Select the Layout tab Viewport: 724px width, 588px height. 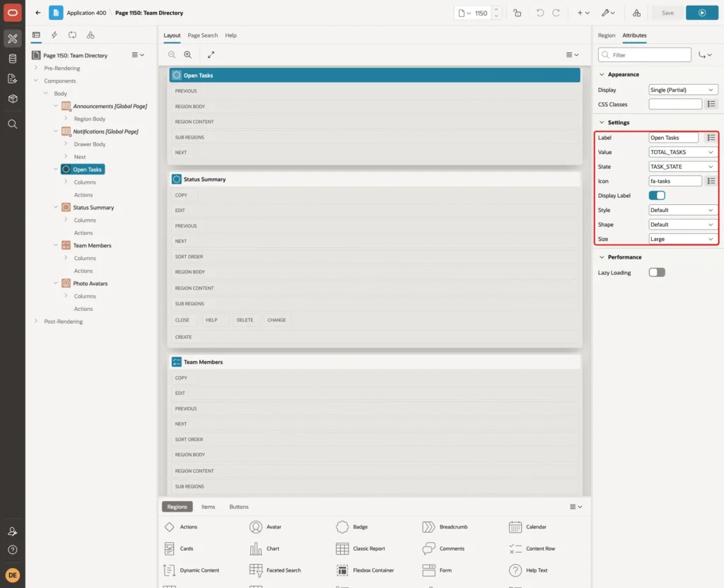pyautogui.click(x=172, y=35)
